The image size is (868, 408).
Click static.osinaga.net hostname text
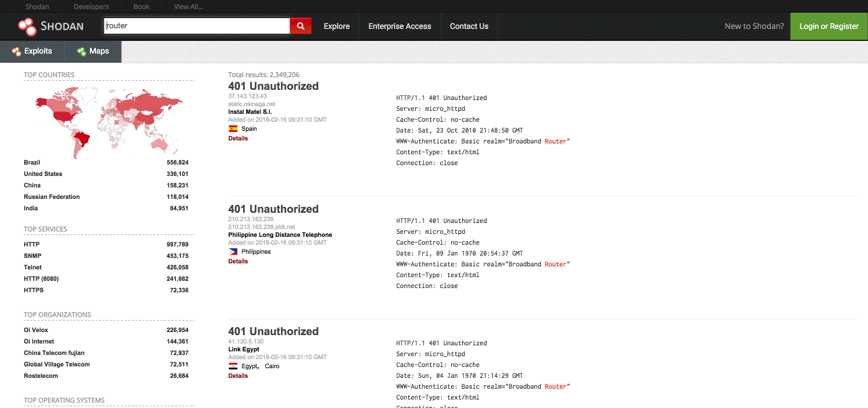252,104
